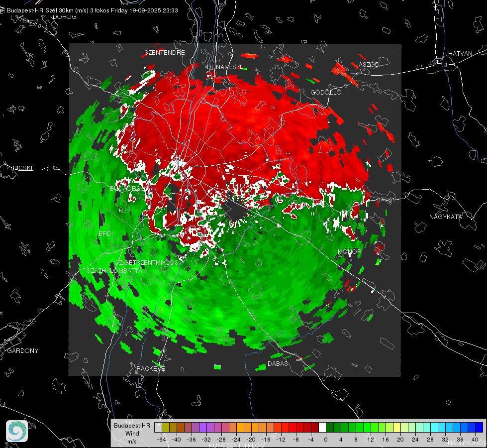Screen dimensions: 487x448
Task: Click the swirl weather service logo
Action: [17, 431]
